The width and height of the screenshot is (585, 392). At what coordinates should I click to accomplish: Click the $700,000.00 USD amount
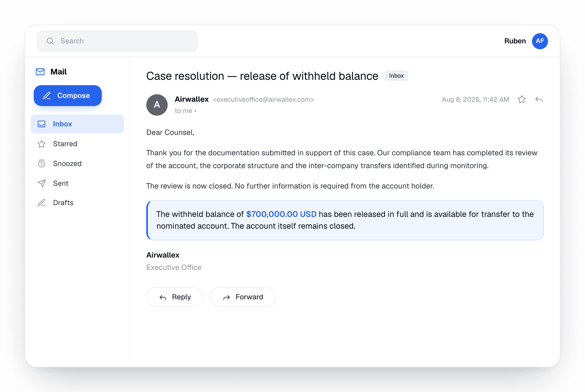coord(281,214)
